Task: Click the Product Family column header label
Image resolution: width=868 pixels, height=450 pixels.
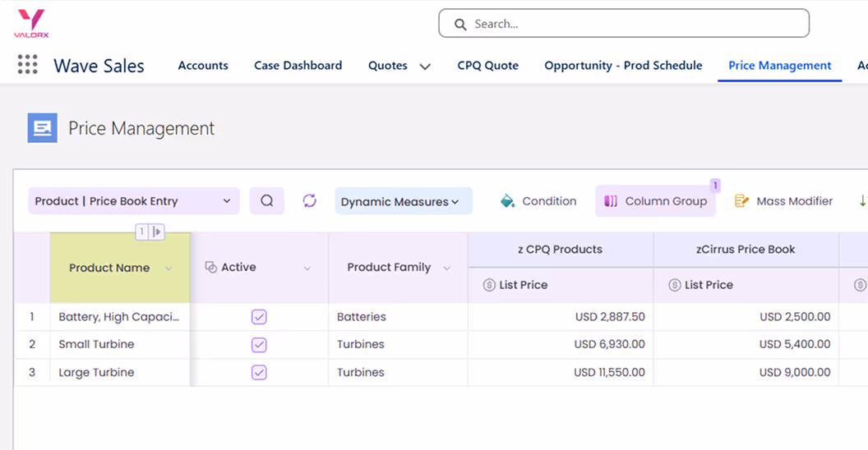Action: point(389,267)
